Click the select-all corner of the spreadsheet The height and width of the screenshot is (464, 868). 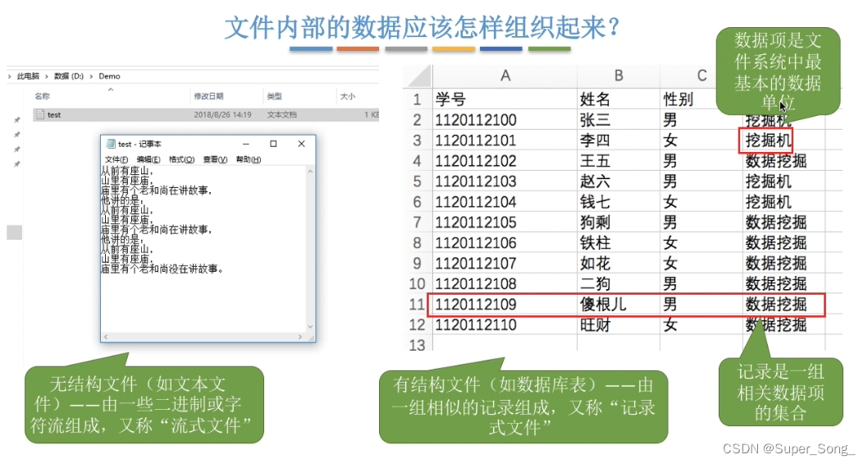[x=418, y=76]
